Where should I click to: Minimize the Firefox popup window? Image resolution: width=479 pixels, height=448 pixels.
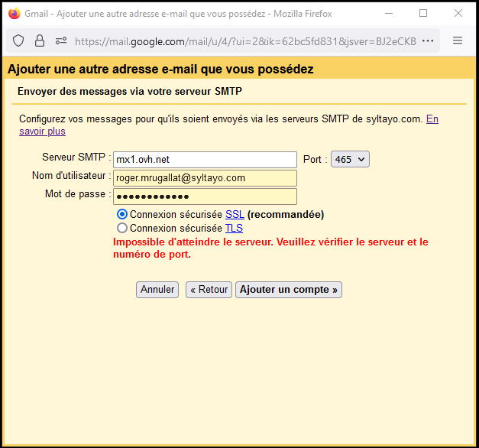pos(387,14)
